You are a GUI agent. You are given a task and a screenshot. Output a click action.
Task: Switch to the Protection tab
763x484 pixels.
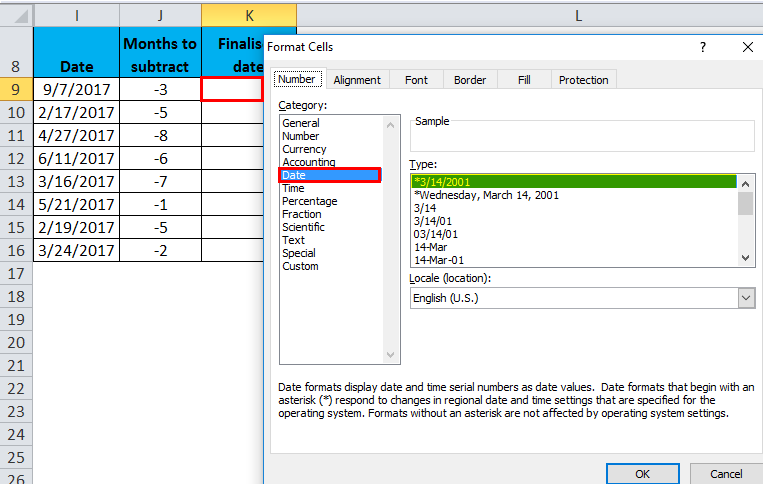583,80
